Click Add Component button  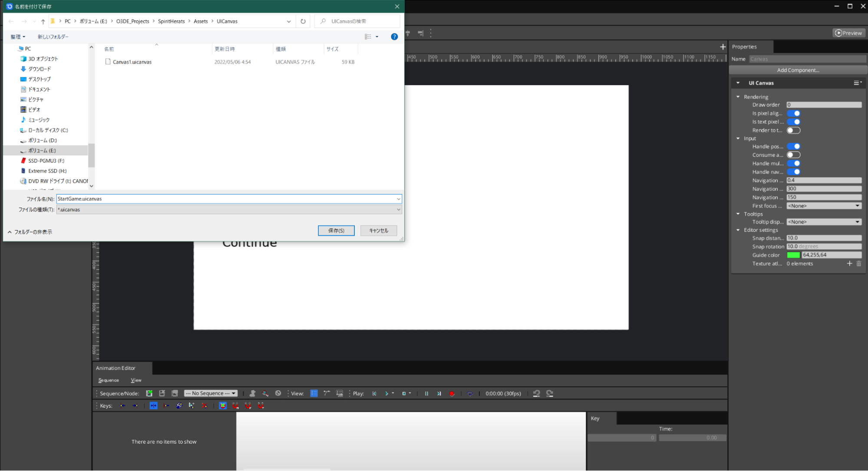tap(798, 70)
